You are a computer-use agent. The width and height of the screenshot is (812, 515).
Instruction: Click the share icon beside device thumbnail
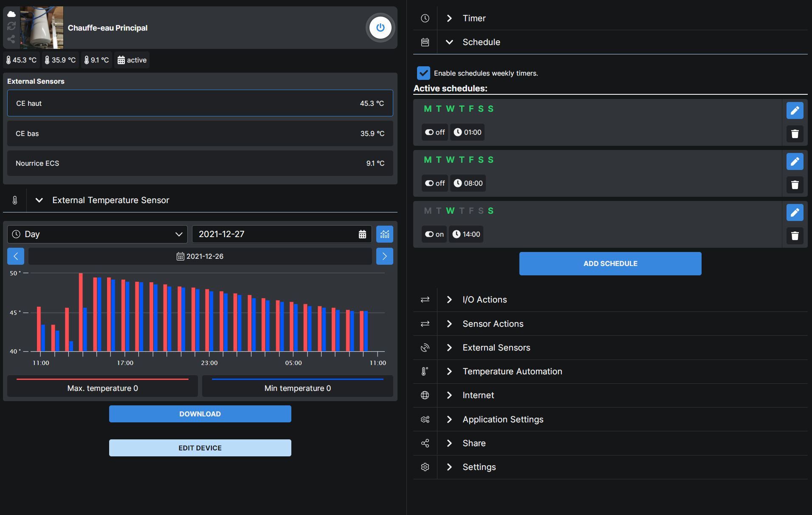tap(11, 39)
